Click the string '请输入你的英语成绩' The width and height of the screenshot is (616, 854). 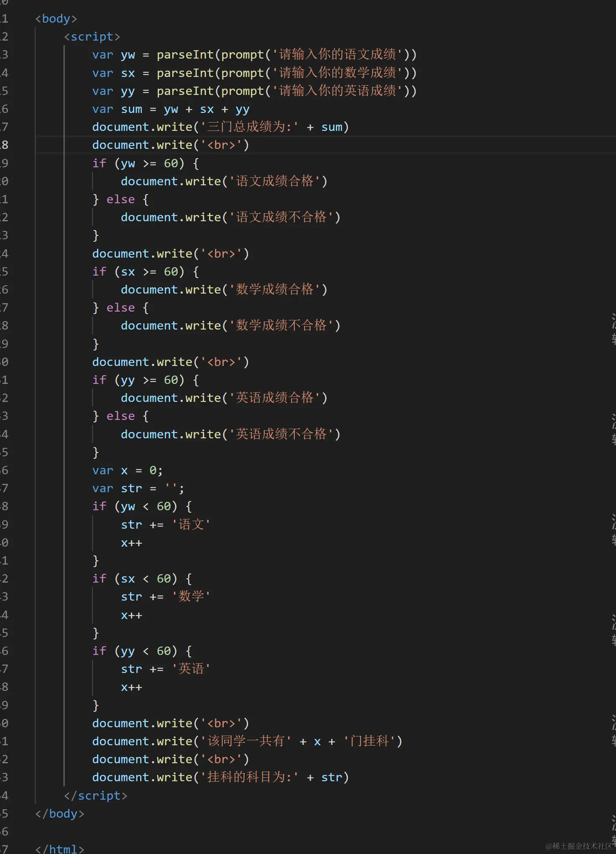point(337,91)
